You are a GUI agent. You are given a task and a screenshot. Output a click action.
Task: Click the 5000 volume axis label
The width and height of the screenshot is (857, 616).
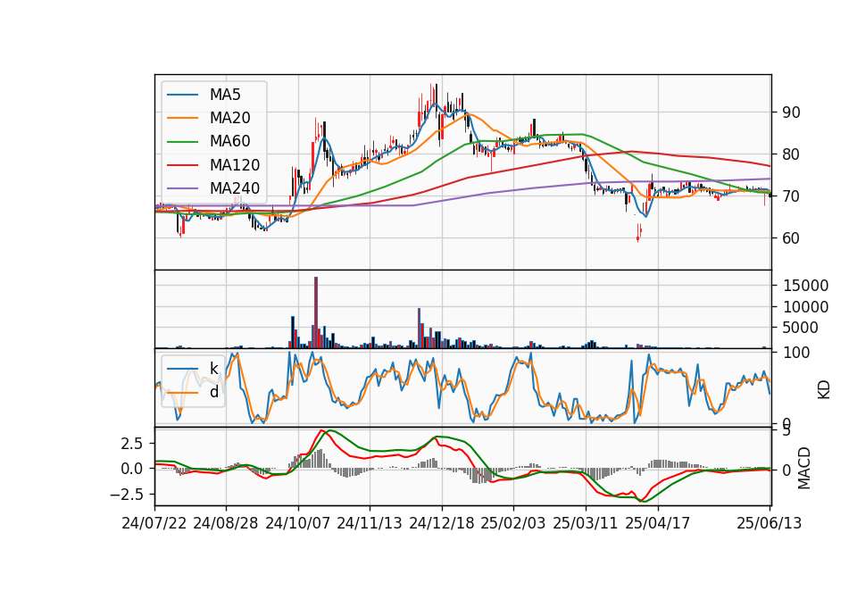point(801,328)
